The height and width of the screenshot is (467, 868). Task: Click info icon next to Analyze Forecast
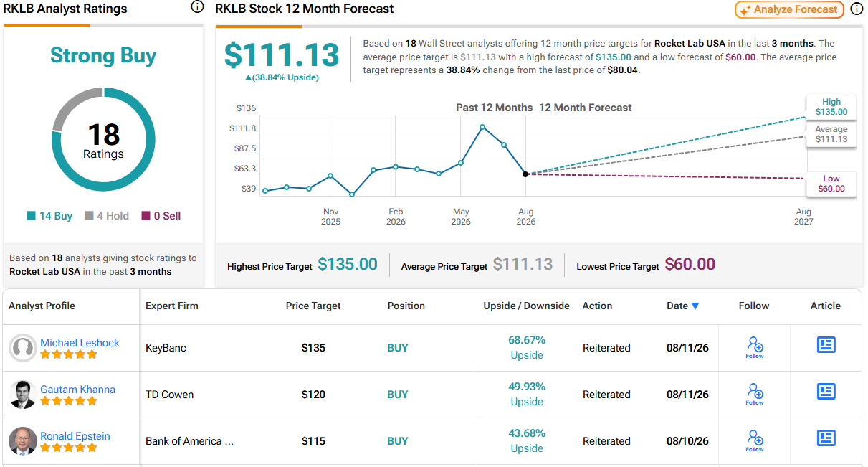click(x=857, y=9)
